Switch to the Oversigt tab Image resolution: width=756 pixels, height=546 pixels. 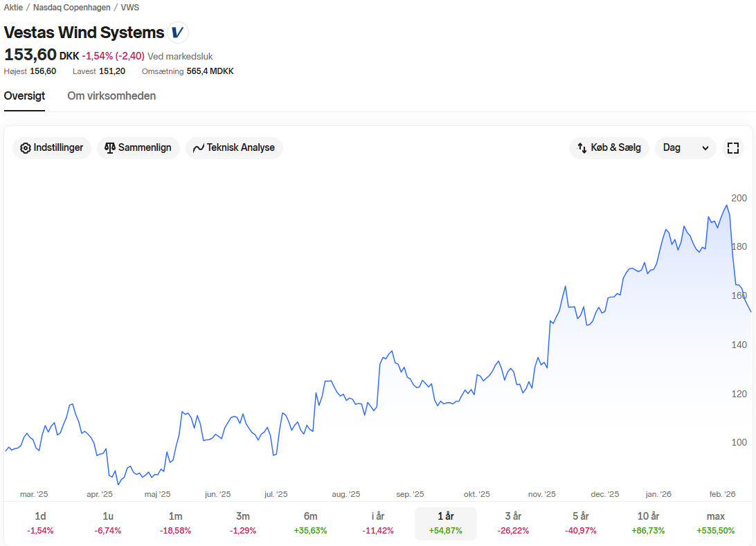pyautogui.click(x=25, y=96)
